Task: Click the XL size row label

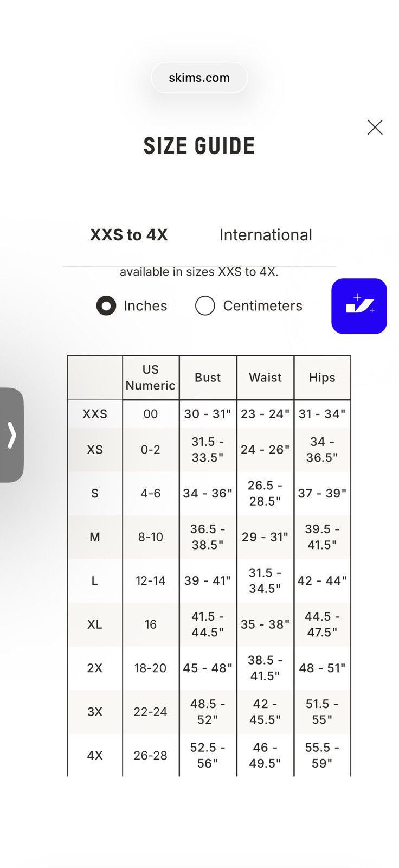Action: tap(95, 624)
